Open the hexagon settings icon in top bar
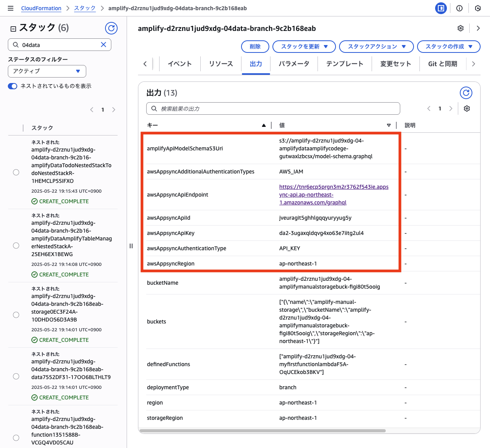 coord(478,8)
